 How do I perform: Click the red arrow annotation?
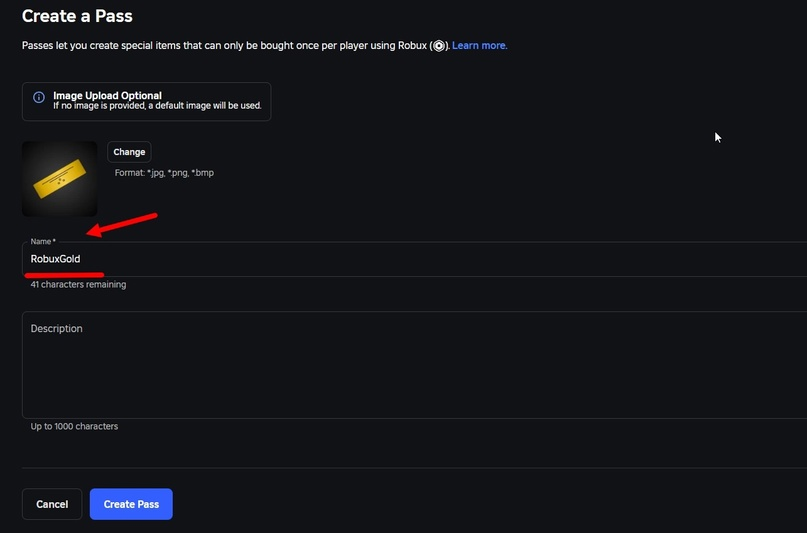[121, 224]
